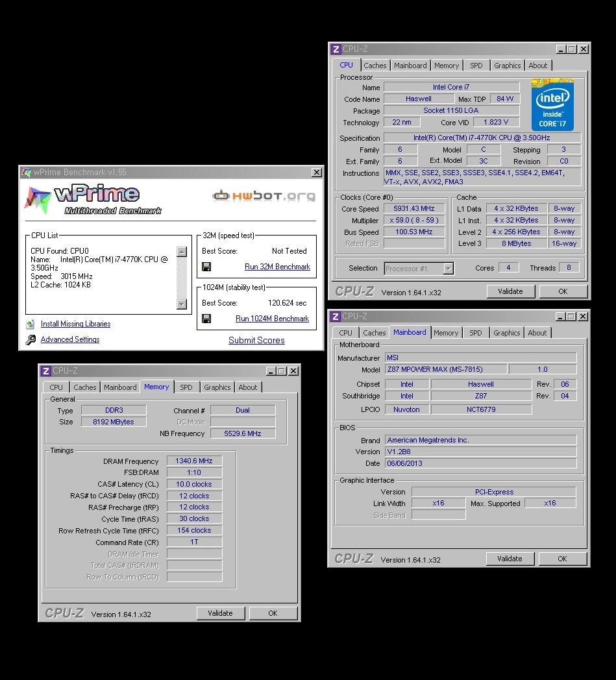The height and width of the screenshot is (680, 616).
Task: Open Mainboard tab in the top CPU-Z window
Action: point(410,66)
